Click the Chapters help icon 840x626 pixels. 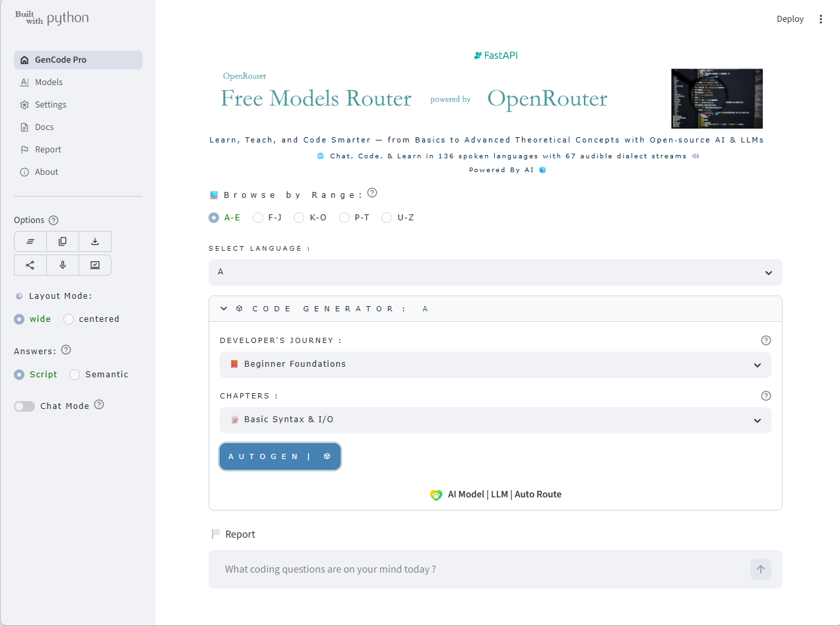tap(766, 396)
